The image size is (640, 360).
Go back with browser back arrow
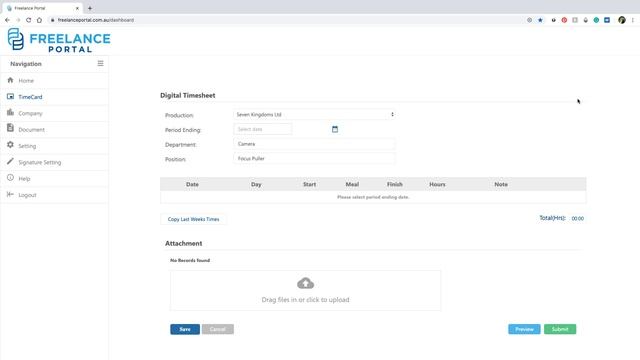tap(7, 20)
